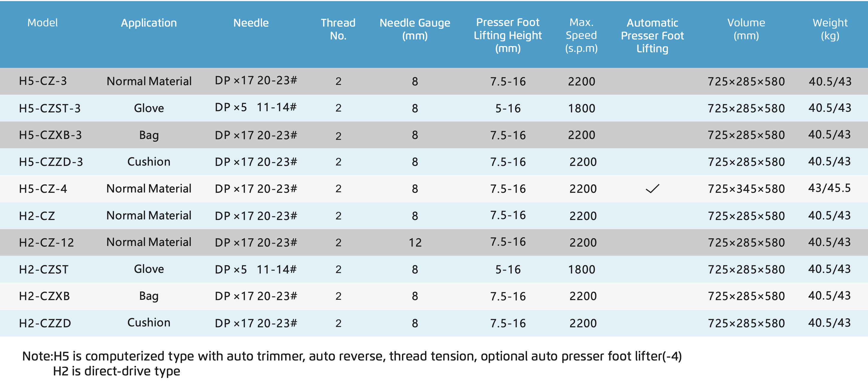Select the 43/45.5 weight value
868x382 pixels.
tap(829, 188)
